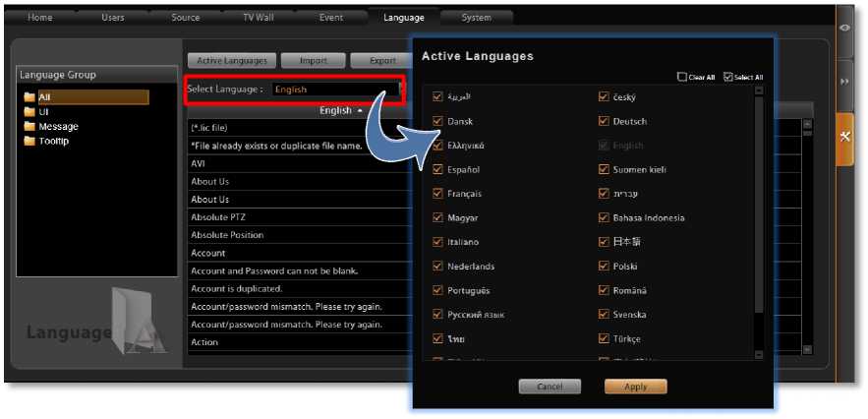
Task: Uncheck the Dansk language checkbox
Action: pyautogui.click(x=438, y=122)
